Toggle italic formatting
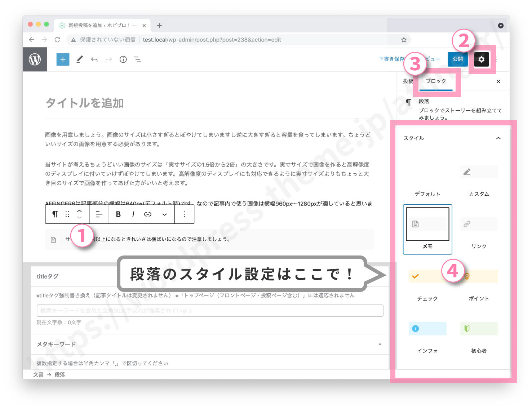This screenshot has width=532, height=409. point(133,214)
